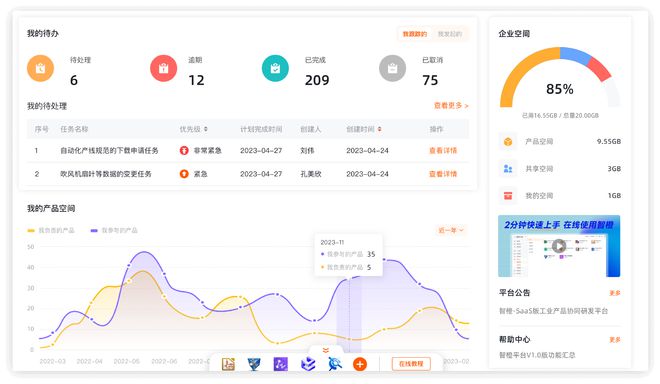
Task: Toggle the 我参与的产品 purple legend series
Action: 114,230
